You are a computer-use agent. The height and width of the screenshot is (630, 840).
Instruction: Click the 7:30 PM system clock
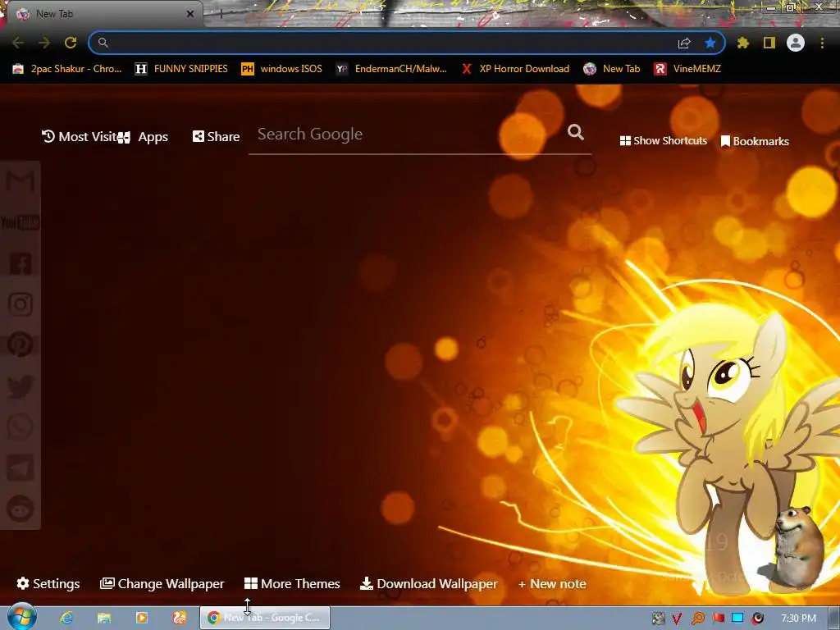(799, 619)
